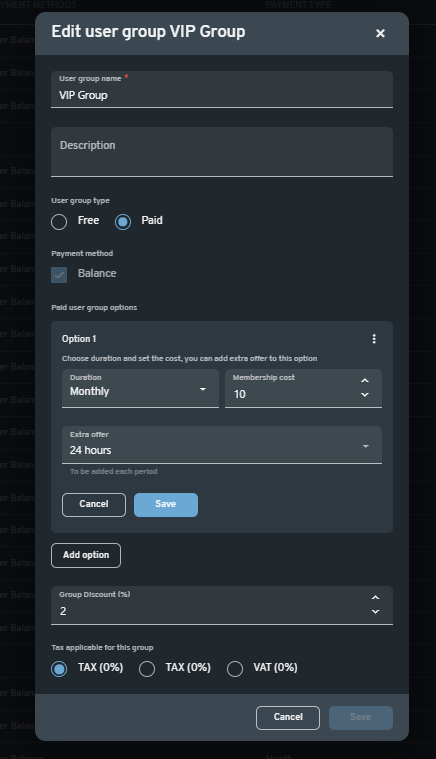Viewport: 436px width, 759px height.
Task: Cancel the dialog from footer
Action: [x=288, y=717]
